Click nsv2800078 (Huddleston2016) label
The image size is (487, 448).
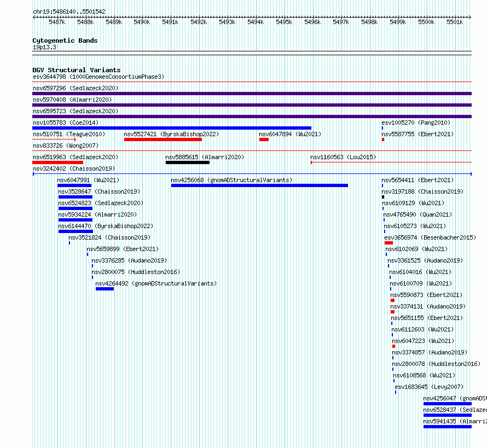pos(436,364)
